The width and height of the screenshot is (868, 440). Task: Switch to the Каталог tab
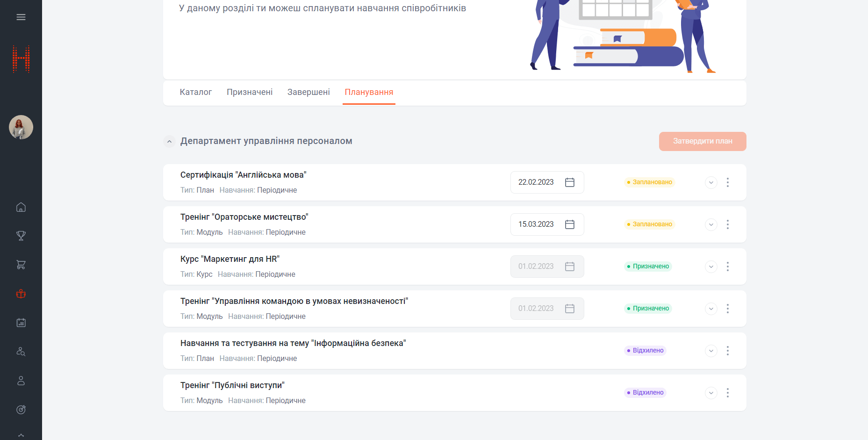coord(195,92)
